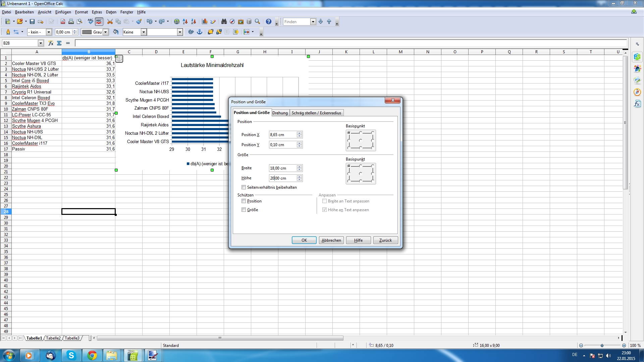Open Find & Replace binoculars
The width and height of the screenshot is (644, 362).
click(x=224, y=22)
